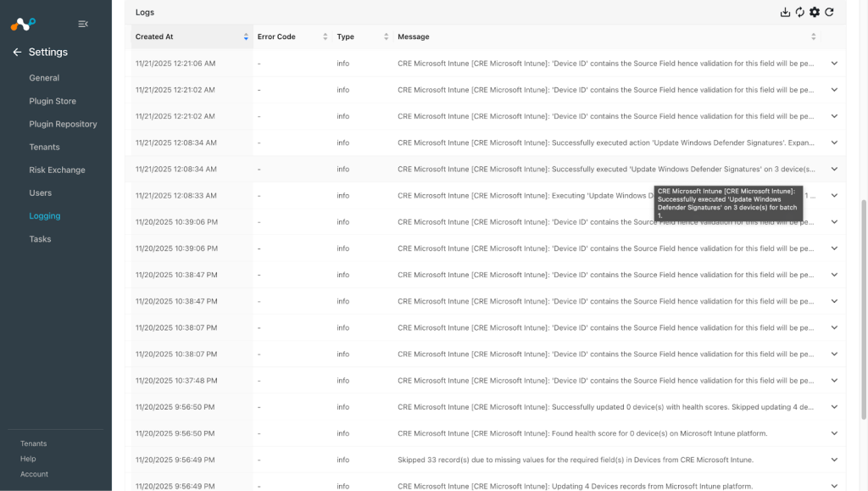This screenshot has width=868, height=491.
Task: Expand first log row at 10:39:06 PM
Action: pyautogui.click(x=834, y=222)
